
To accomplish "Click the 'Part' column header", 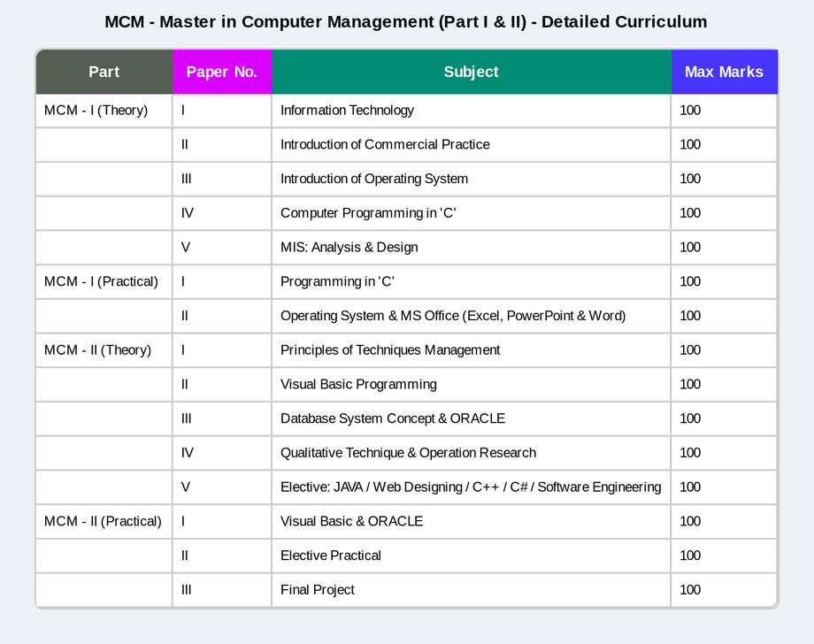I will coord(104,72).
